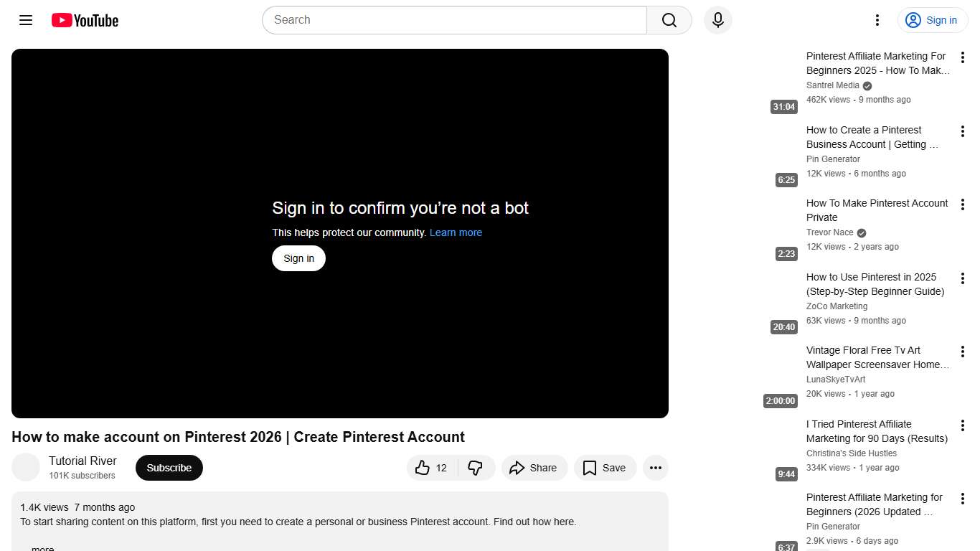Open the Share options for the video
The image size is (980, 551).
point(534,467)
